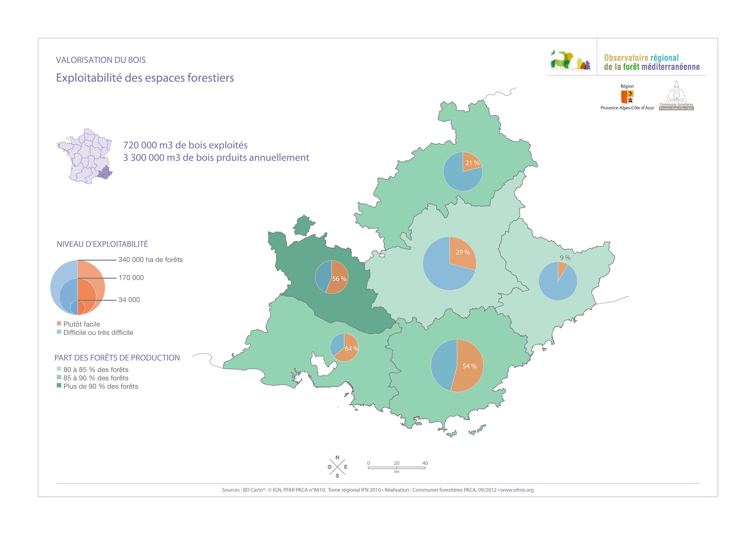The height and width of the screenshot is (535, 756).
Task: Click the compass rose N-O-E-S icon
Action: 337,467
